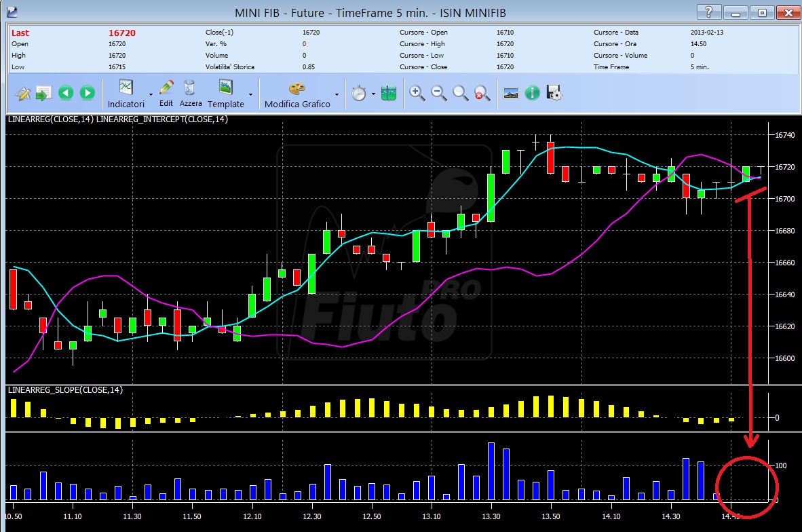
Task: Open the window help question mark button
Action: [709, 12]
